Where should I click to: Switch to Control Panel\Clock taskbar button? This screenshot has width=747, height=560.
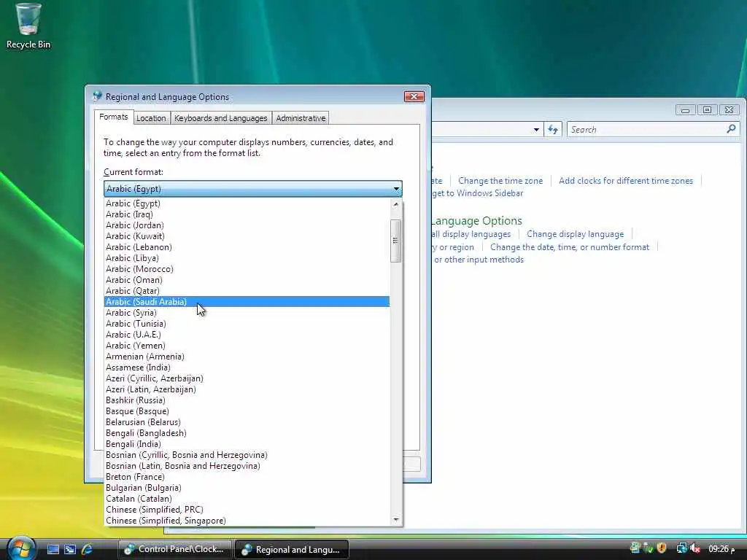(x=174, y=549)
